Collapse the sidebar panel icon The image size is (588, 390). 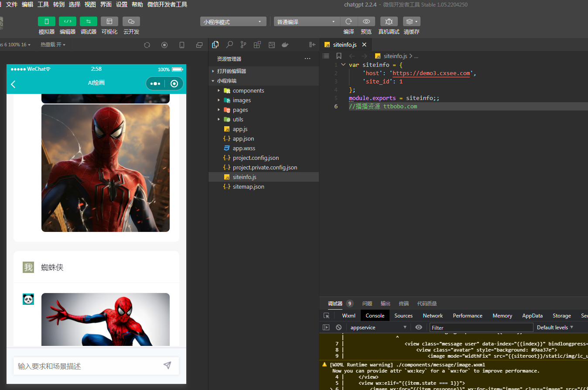click(x=312, y=45)
